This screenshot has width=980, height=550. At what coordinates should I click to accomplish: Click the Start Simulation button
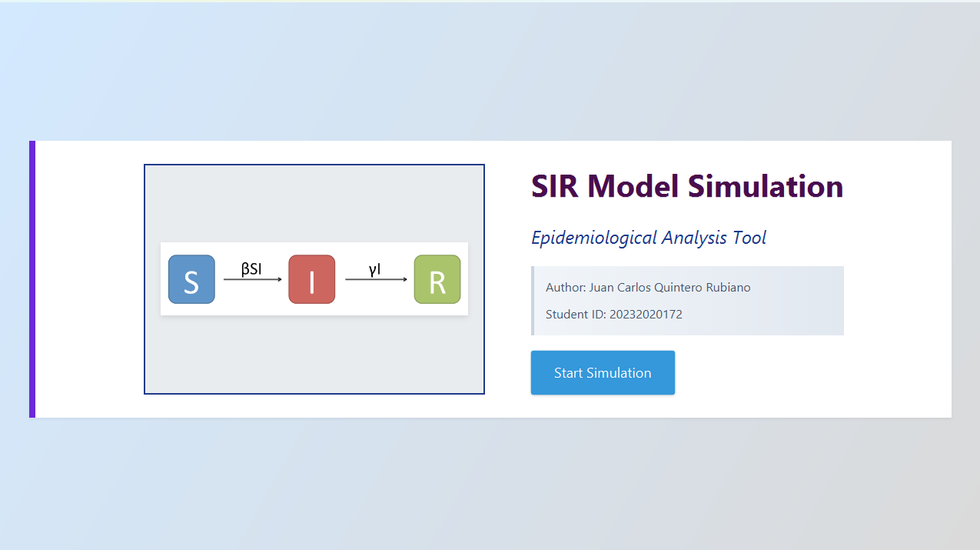click(603, 373)
